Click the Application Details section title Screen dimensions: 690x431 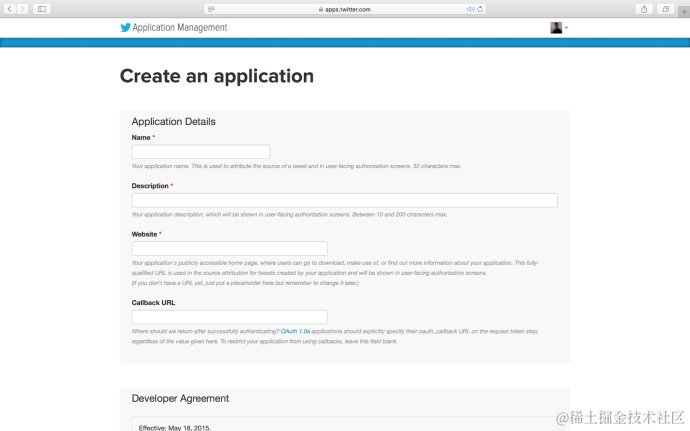pos(173,122)
